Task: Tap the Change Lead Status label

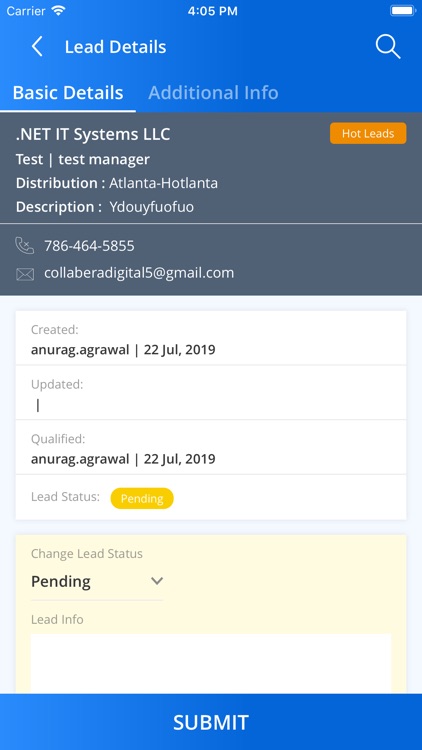Action: point(87,553)
